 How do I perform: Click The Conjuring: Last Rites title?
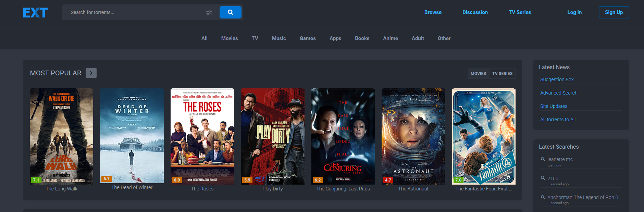click(343, 189)
